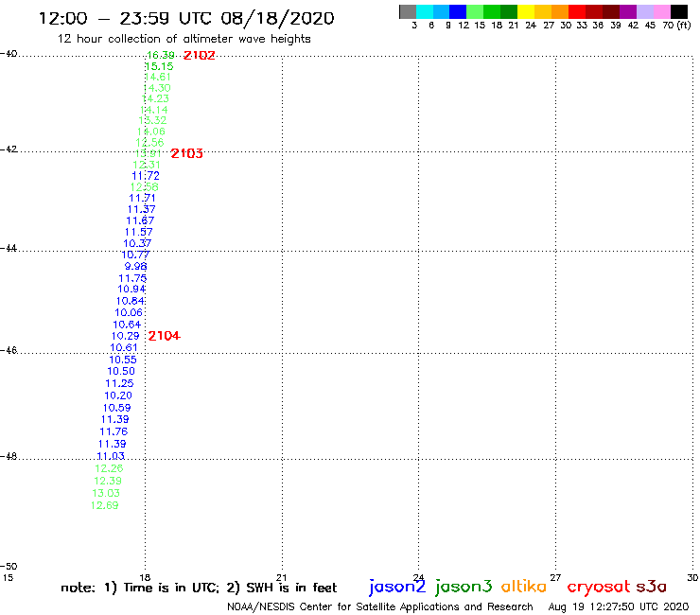This screenshot has width=700, height=615.
Task: Select the cyan swatch in the height legend
Action: click(x=425, y=11)
